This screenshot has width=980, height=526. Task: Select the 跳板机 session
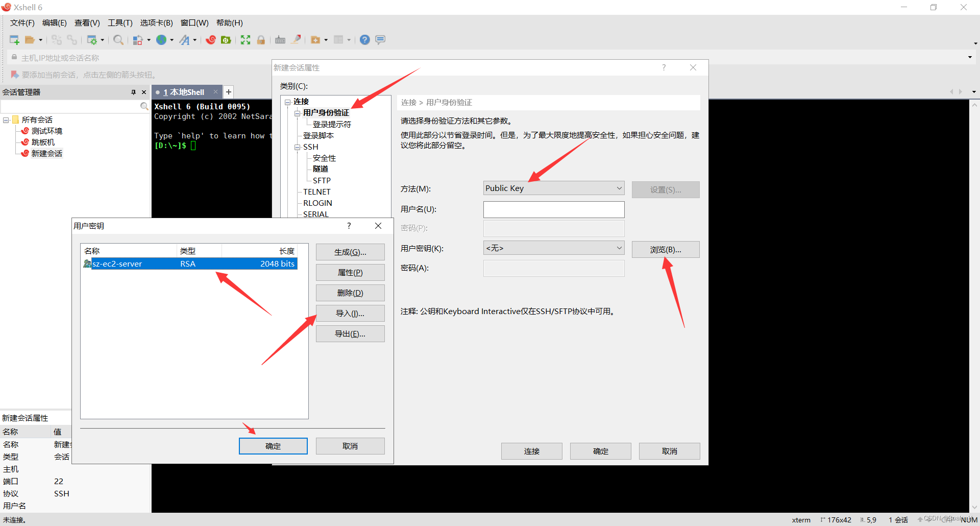[x=43, y=142]
